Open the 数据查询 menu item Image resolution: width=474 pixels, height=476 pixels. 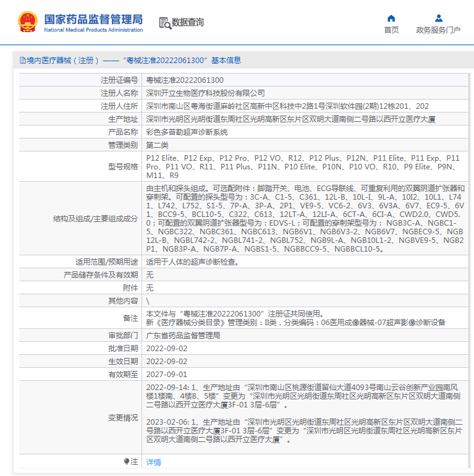(x=187, y=23)
